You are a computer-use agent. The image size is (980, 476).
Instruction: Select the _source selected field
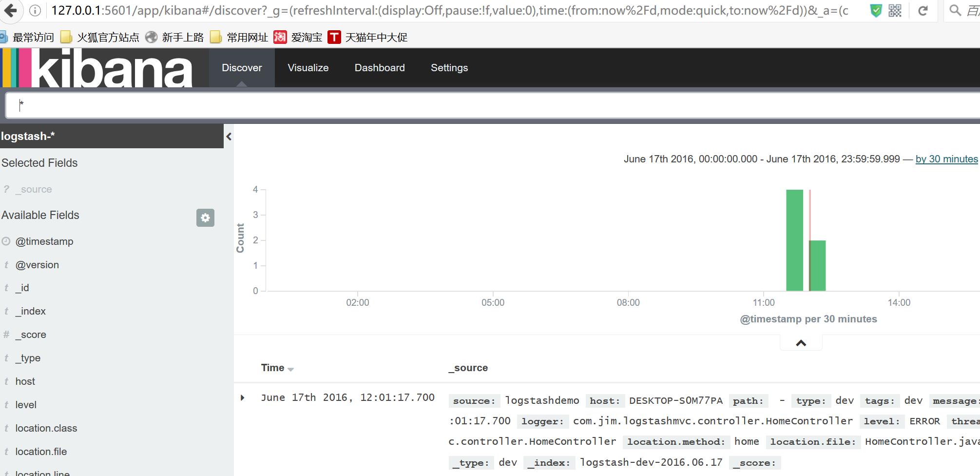(x=33, y=189)
